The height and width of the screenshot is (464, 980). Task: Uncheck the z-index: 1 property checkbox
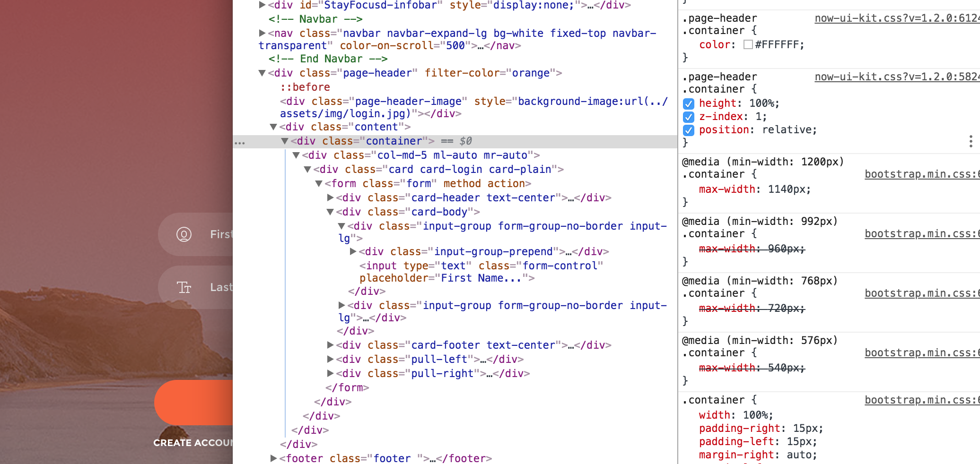point(689,117)
